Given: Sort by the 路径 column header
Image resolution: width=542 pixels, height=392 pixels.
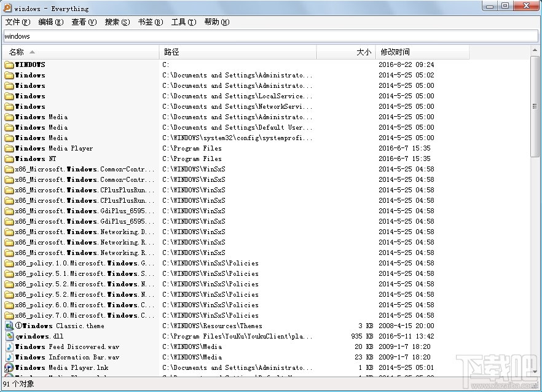Looking at the screenshot, I should (238, 52).
